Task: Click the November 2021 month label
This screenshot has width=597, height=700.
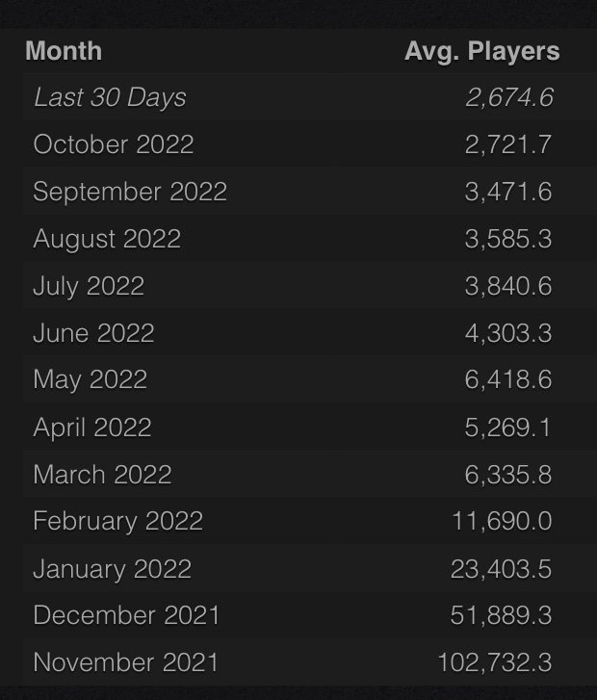Action: (x=126, y=662)
